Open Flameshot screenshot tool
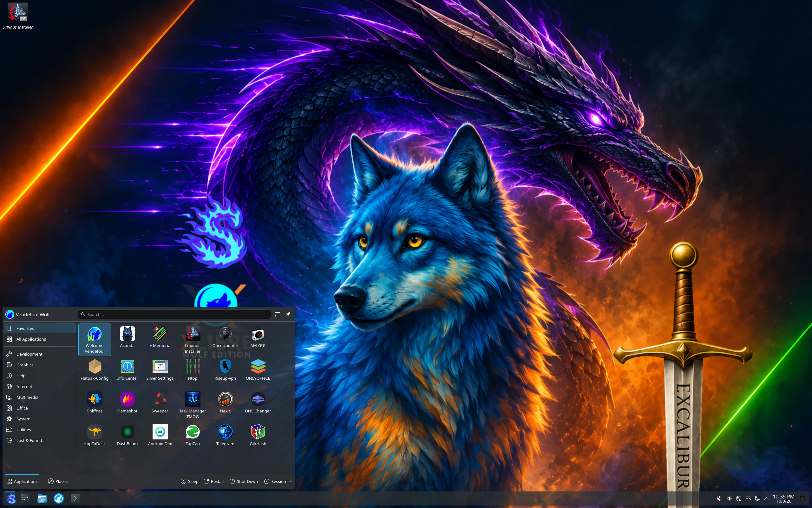Viewport: 812px width, 508px height. [127, 403]
